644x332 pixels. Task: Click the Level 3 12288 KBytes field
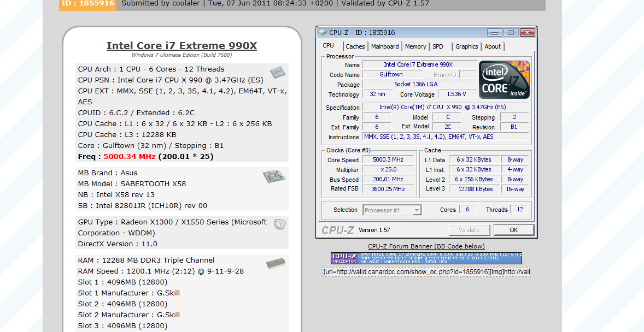pyautogui.click(x=473, y=189)
